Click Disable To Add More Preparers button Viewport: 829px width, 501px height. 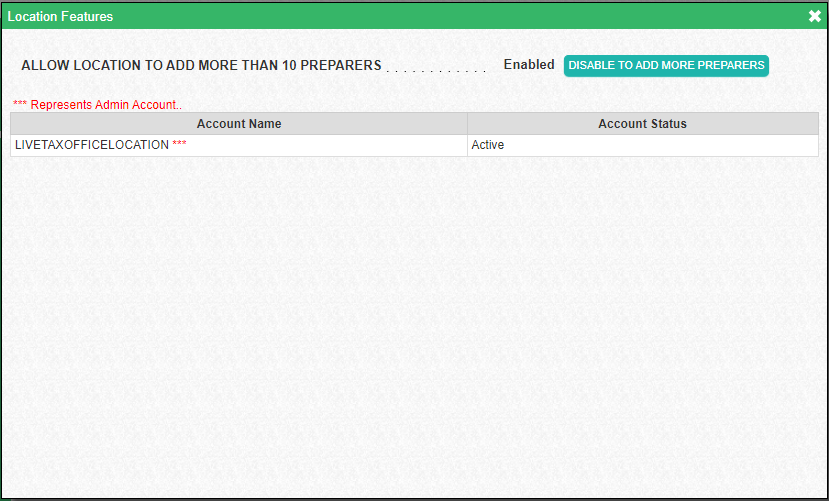click(666, 65)
